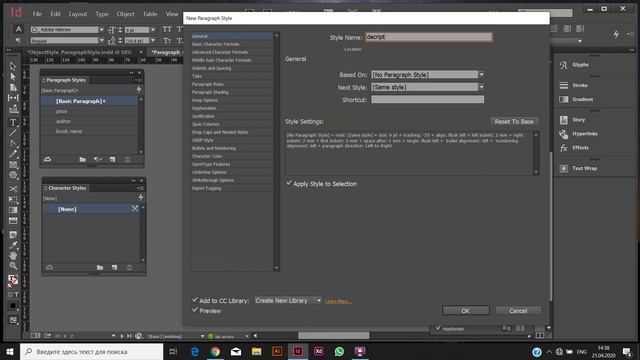The image size is (640, 360).
Task: Open the Edit menu
Action: pos(56,14)
